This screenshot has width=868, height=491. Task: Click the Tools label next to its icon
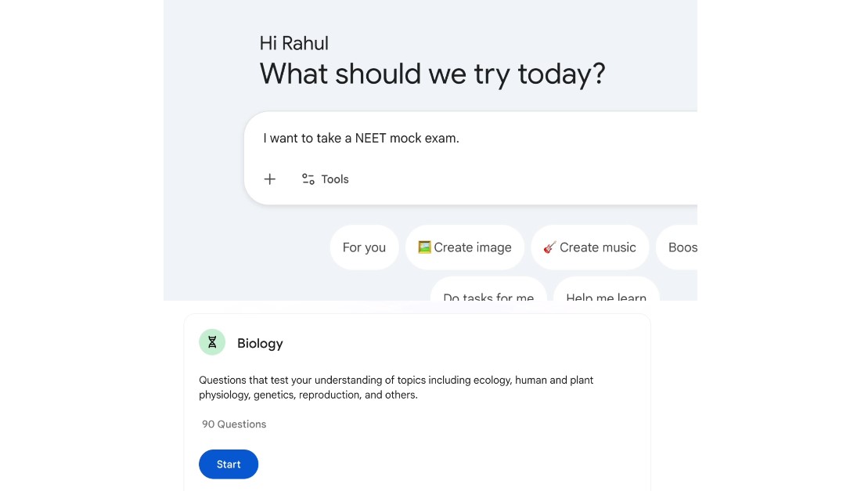tap(336, 179)
